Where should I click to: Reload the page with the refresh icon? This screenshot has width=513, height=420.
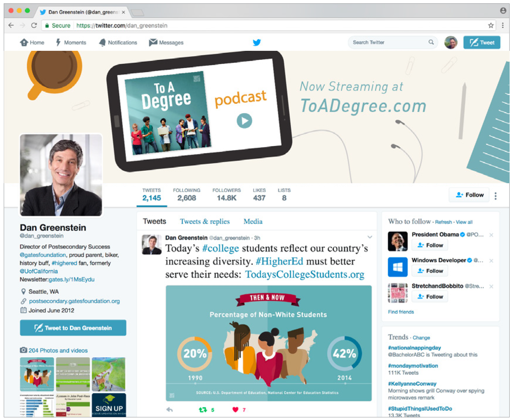pos(34,25)
